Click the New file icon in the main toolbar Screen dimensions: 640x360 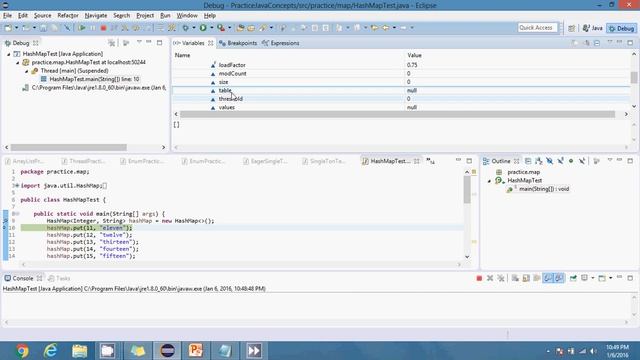coord(8,28)
